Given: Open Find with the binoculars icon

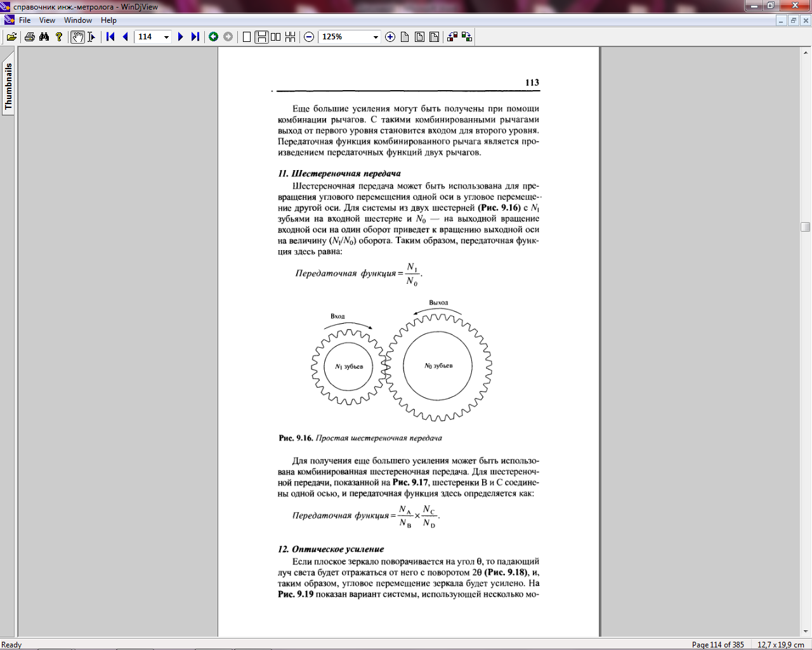Looking at the screenshot, I should (44, 37).
